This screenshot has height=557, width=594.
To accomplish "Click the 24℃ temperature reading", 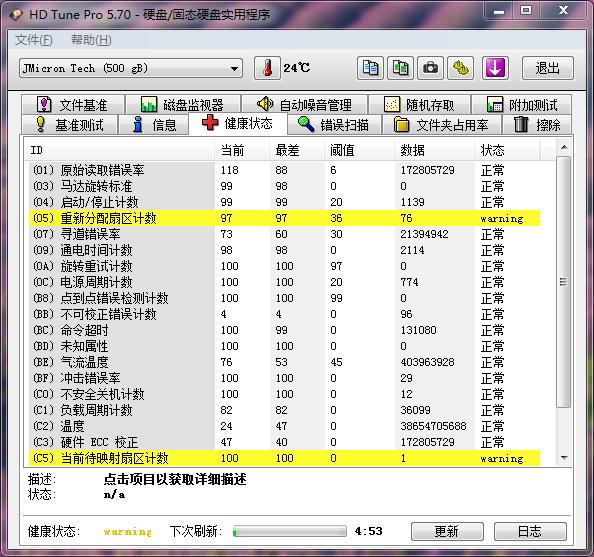I will click(297, 68).
